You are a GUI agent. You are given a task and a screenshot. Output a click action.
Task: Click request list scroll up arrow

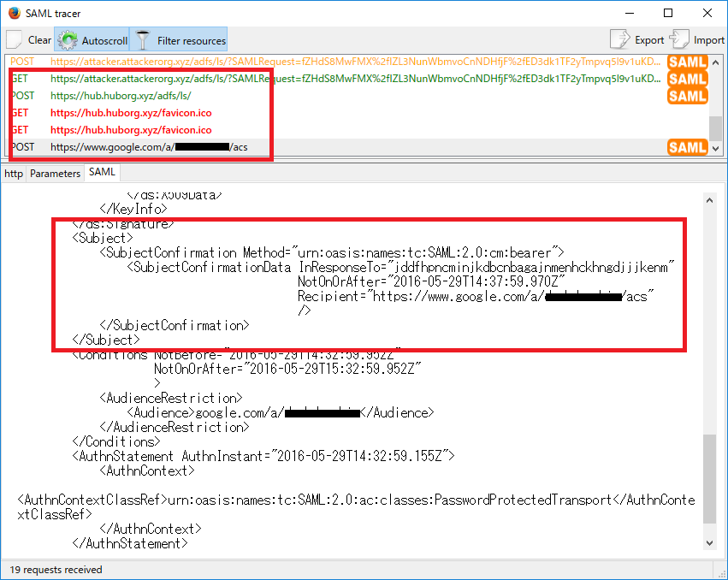point(715,62)
